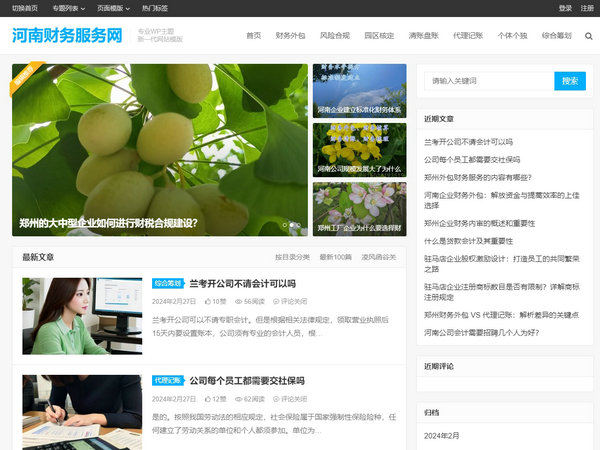Click the 河南财务服务网 site logo

pos(67,35)
